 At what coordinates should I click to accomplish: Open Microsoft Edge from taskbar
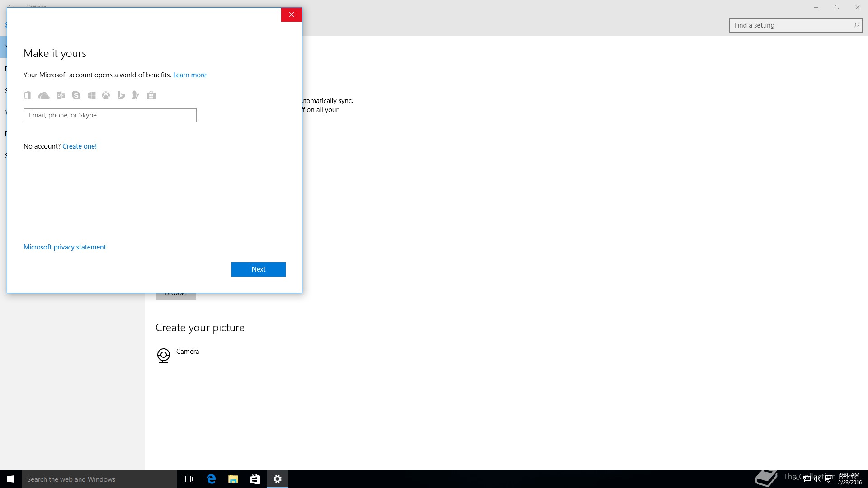click(211, 479)
